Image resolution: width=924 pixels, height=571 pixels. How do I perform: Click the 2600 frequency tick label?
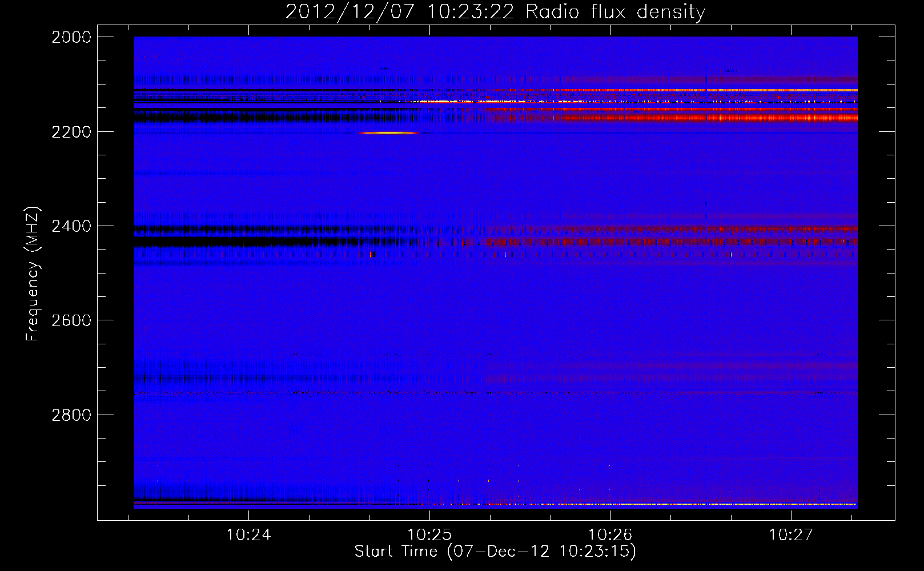tap(71, 320)
